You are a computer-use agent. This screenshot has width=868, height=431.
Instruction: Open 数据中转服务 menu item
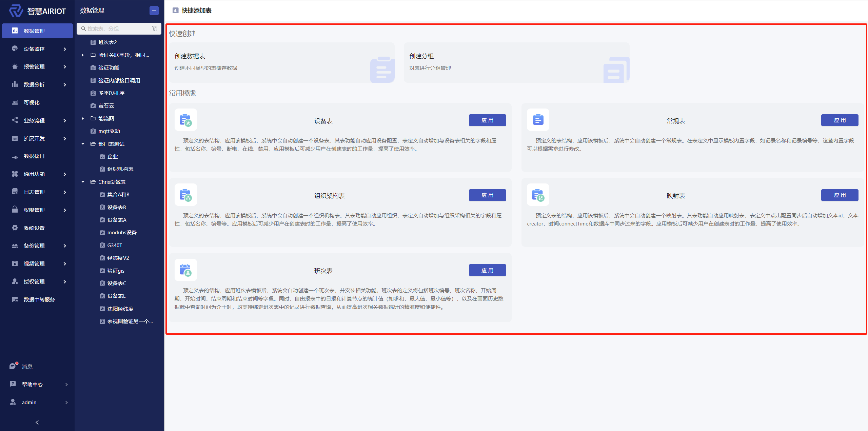pos(37,299)
